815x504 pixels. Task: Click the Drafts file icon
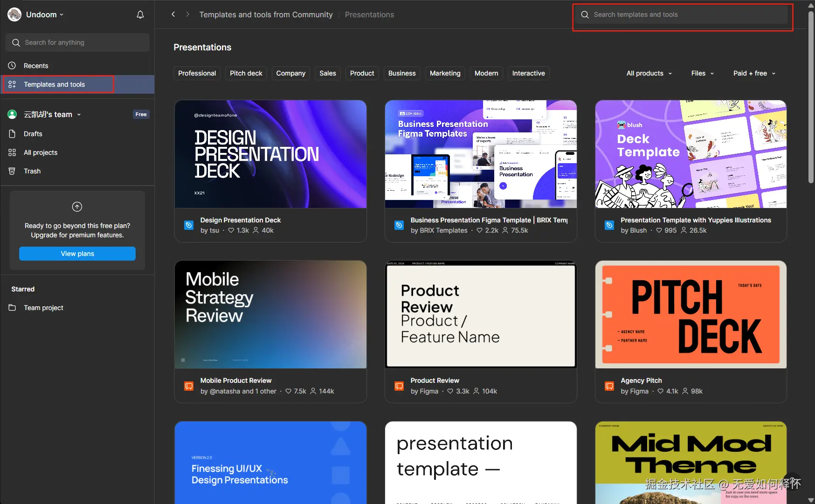click(x=12, y=134)
